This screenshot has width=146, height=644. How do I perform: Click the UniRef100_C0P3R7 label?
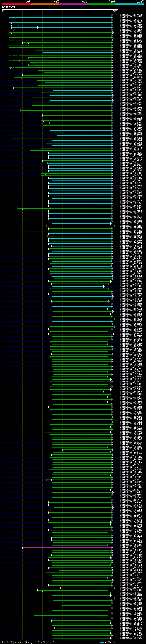pyautogui.click(x=131, y=128)
